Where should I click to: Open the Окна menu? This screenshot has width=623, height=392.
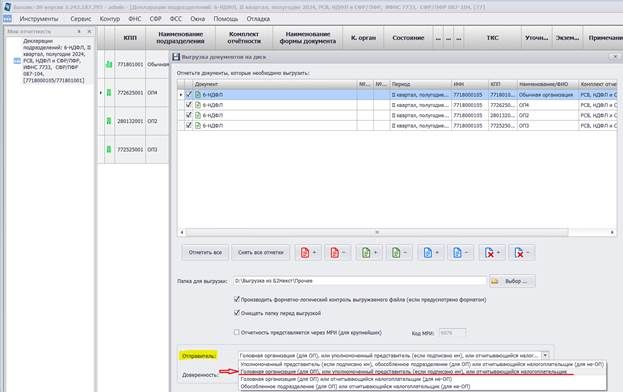point(197,19)
